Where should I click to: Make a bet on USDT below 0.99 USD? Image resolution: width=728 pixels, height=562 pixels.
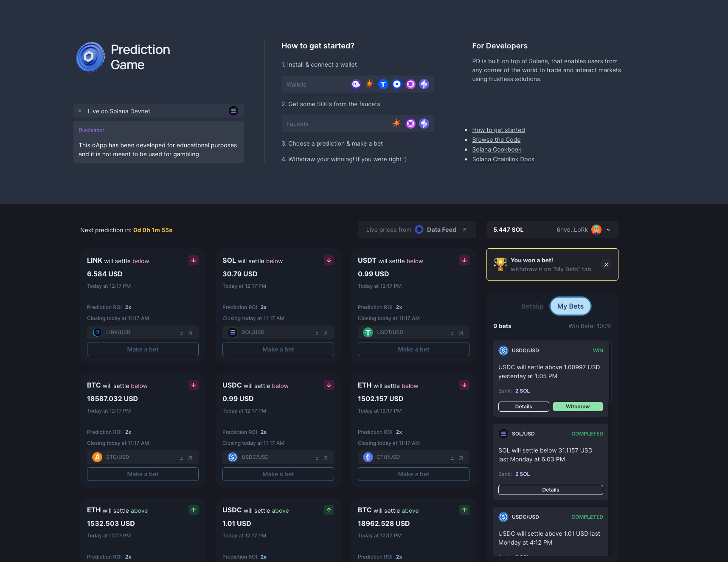point(413,349)
